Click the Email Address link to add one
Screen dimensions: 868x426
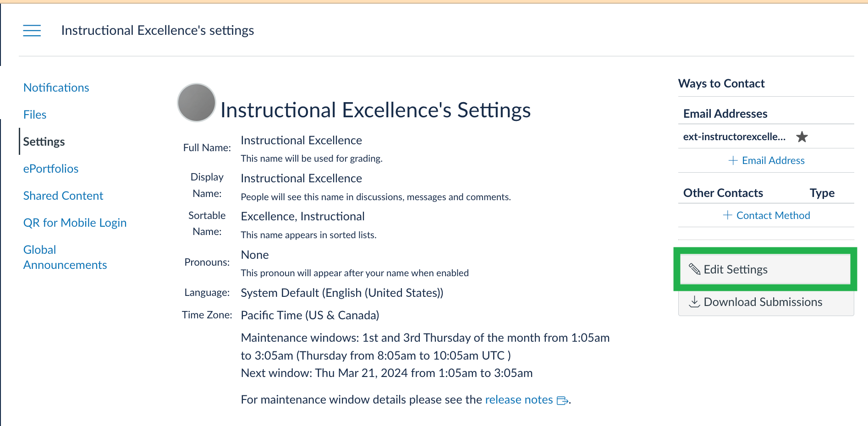click(773, 160)
